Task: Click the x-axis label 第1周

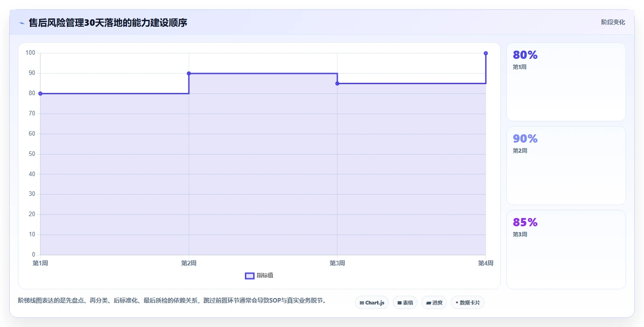Action: coord(41,263)
